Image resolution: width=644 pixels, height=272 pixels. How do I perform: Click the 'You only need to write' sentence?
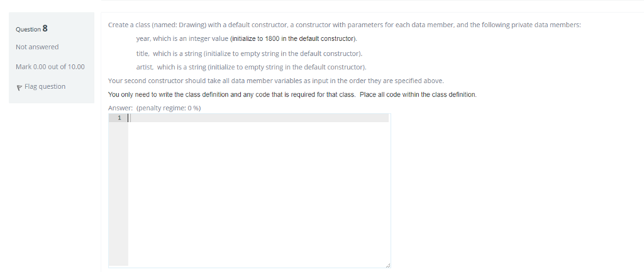pos(292,95)
